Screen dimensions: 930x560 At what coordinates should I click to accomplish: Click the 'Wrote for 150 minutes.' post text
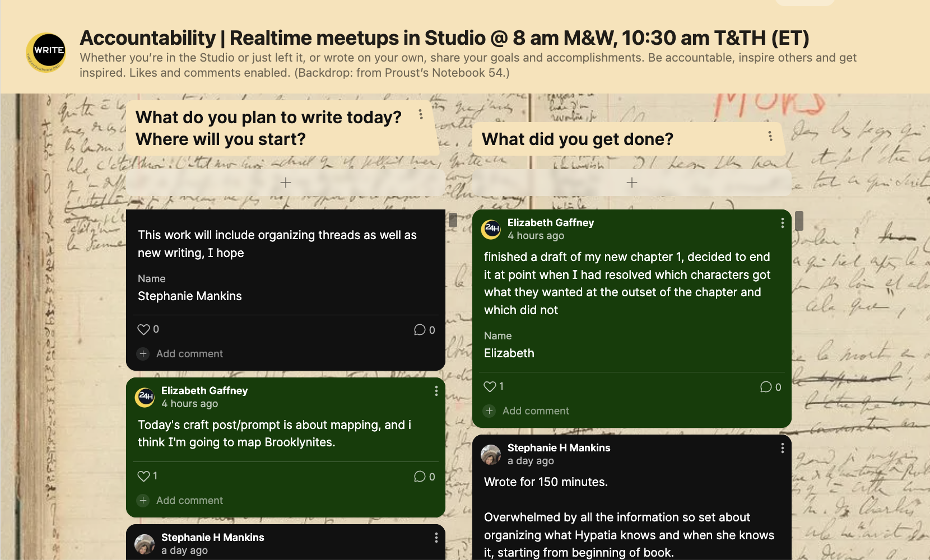tap(546, 482)
